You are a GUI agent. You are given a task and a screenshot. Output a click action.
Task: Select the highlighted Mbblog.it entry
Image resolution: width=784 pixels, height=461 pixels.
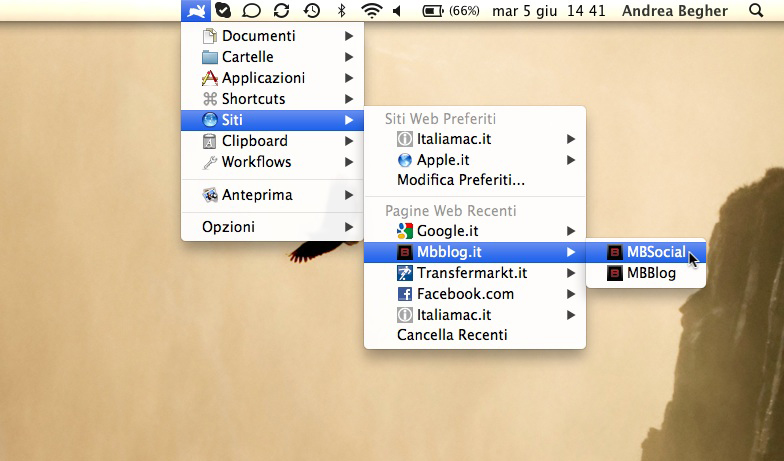click(x=474, y=252)
